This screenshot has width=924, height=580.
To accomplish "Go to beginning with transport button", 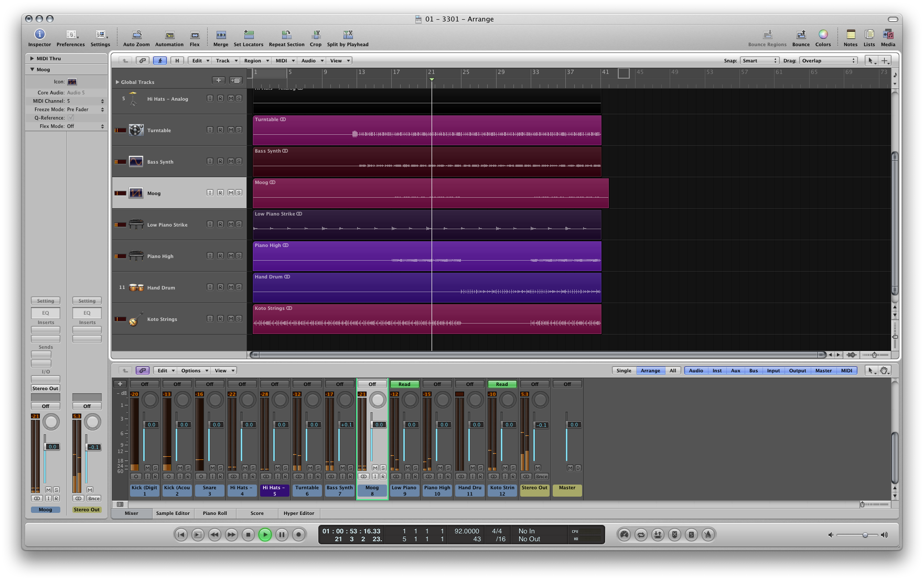I will [x=181, y=534].
